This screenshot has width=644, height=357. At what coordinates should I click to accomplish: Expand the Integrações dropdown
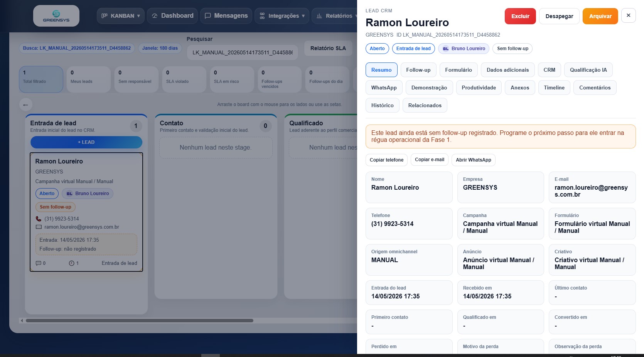coord(282,16)
